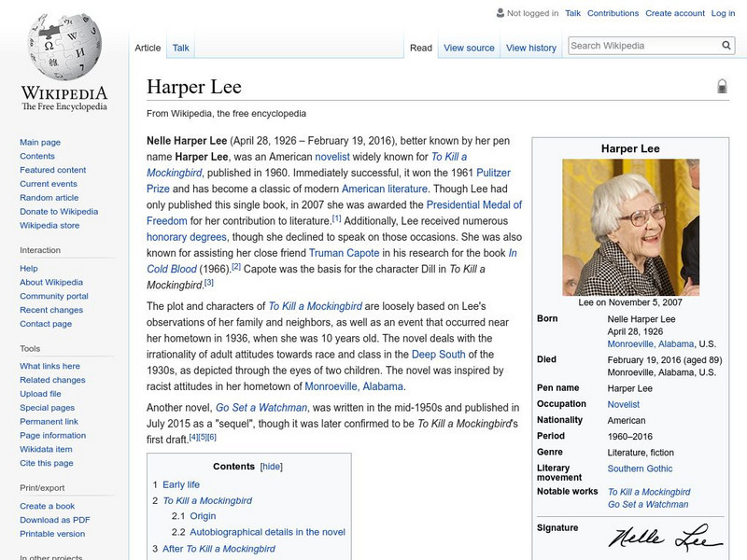Follow the Truman Capote link
The width and height of the screenshot is (747, 560).
344,253
